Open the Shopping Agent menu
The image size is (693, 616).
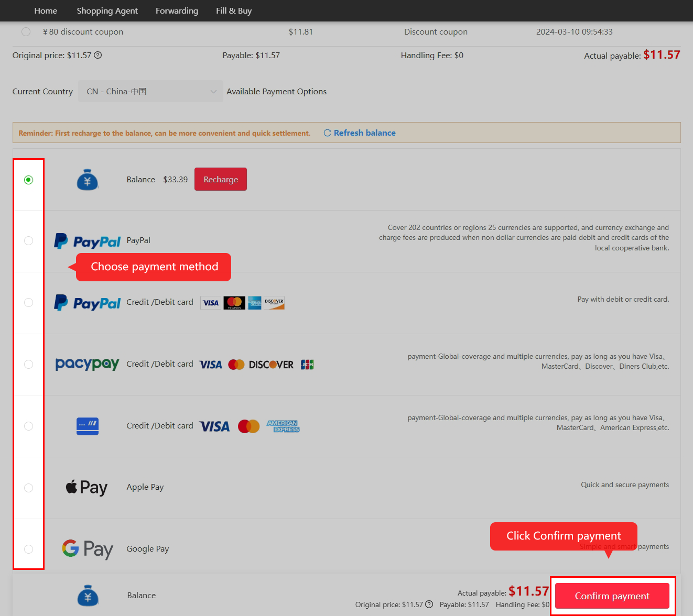pos(107,10)
